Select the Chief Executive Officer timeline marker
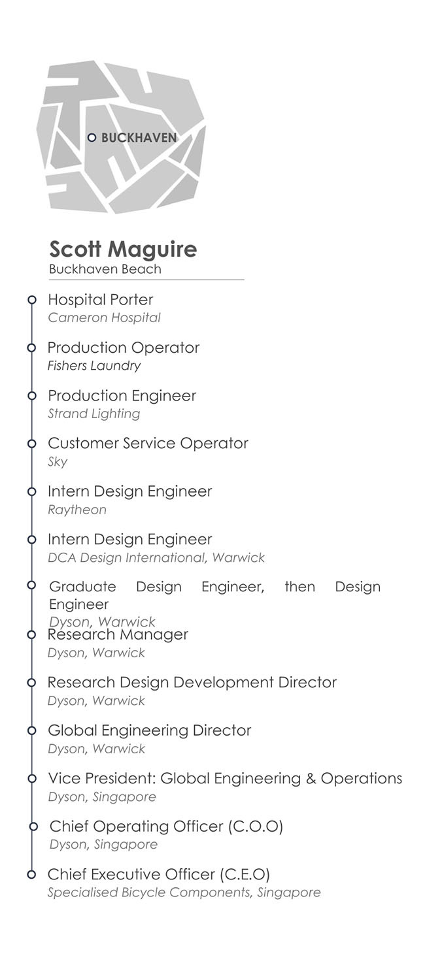The image size is (425, 980). tap(31, 874)
